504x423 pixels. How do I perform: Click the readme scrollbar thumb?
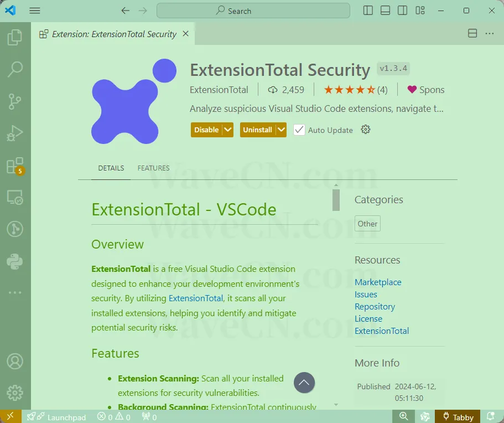(336, 200)
